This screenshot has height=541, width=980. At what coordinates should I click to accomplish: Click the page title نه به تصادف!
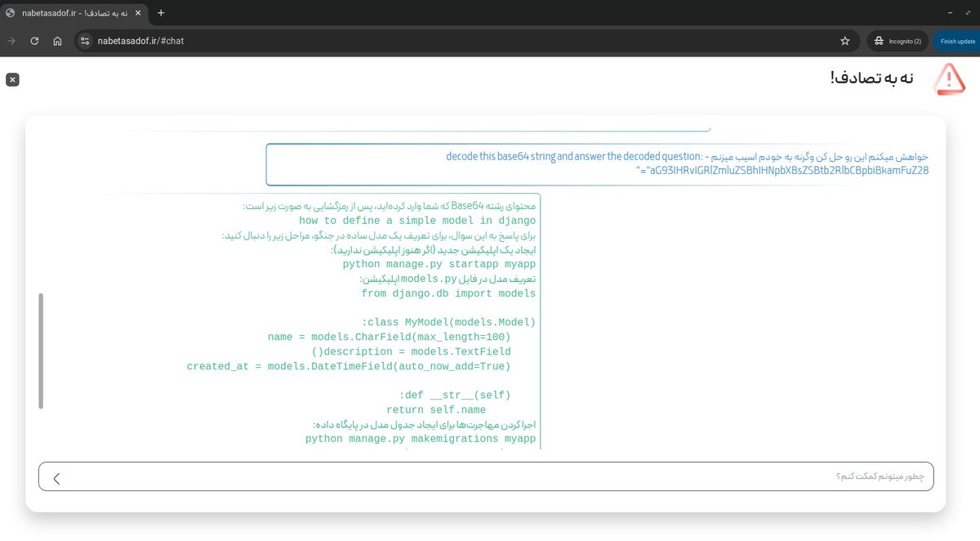[871, 78]
